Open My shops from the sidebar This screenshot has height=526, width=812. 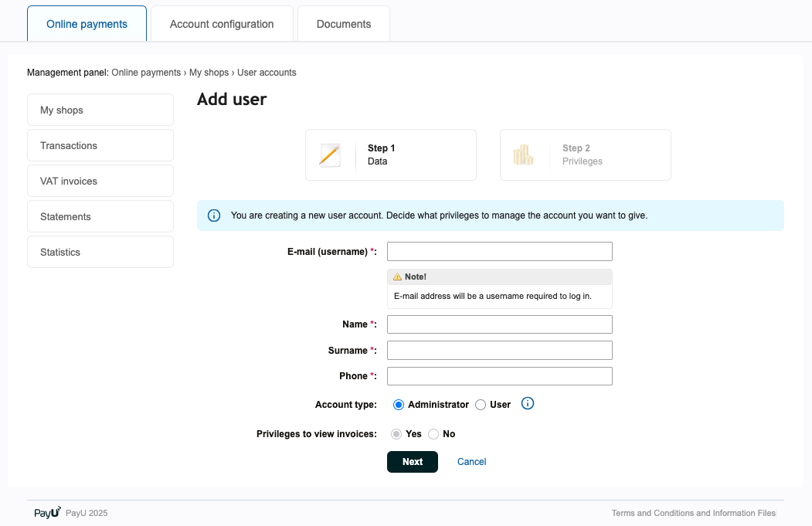coord(100,110)
